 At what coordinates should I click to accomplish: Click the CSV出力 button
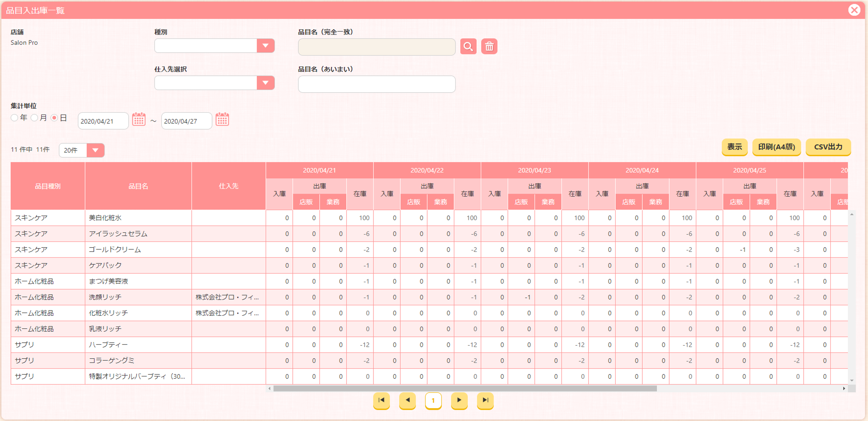pos(828,147)
